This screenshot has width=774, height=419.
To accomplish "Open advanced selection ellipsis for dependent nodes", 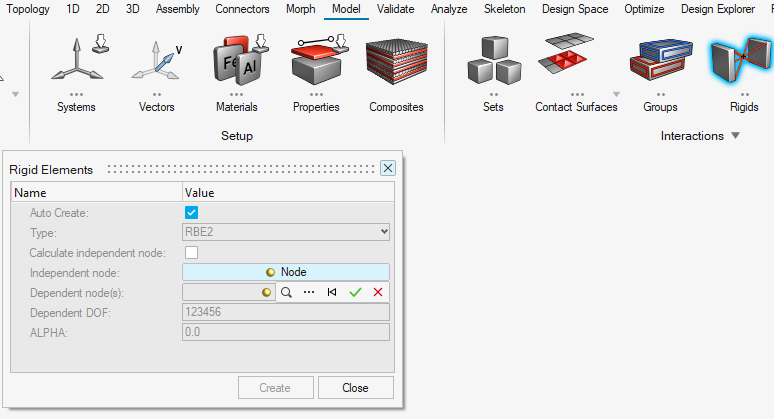I will pos(309,292).
